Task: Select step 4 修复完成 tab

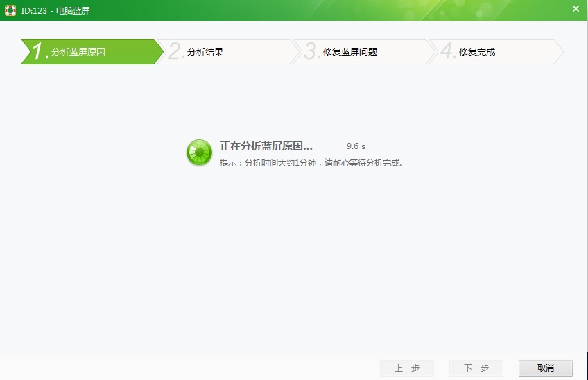Action: pyautogui.click(x=496, y=52)
